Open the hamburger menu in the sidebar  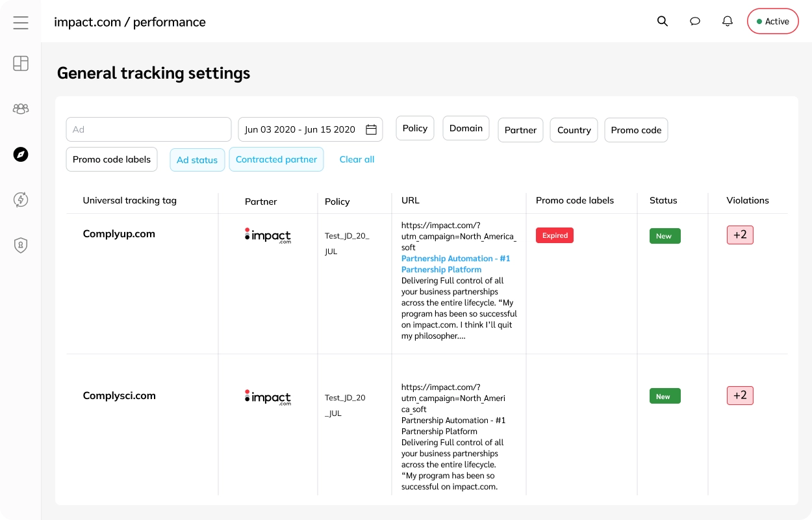(x=21, y=23)
